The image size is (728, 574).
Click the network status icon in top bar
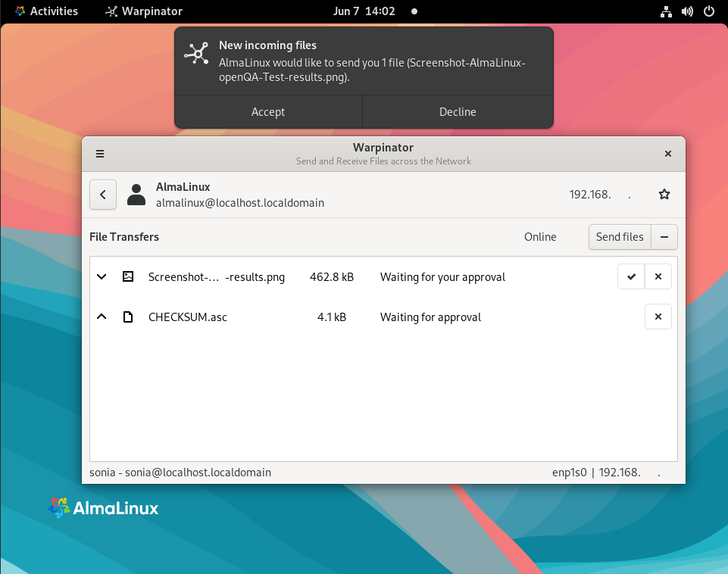point(666,11)
